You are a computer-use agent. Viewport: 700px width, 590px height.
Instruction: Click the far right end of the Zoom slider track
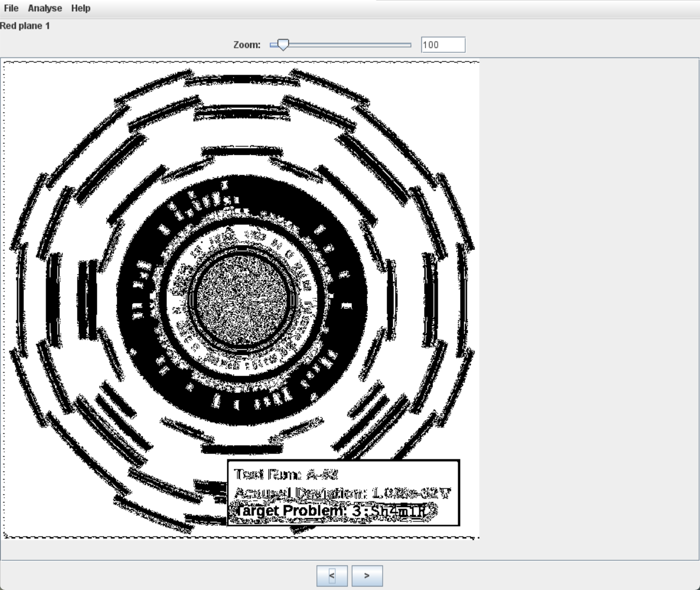pyautogui.click(x=410, y=45)
